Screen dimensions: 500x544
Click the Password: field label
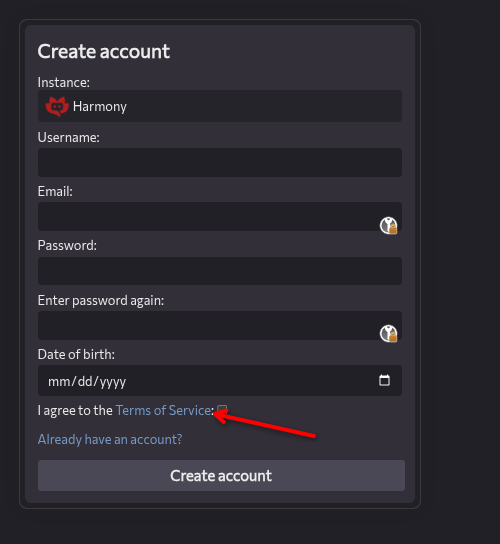pos(67,246)
